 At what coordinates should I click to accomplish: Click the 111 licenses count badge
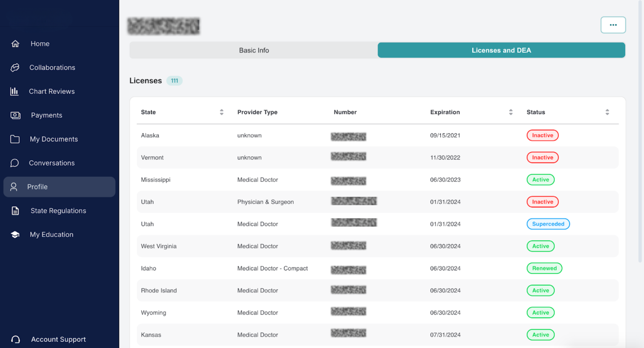[x=174, y=80]
